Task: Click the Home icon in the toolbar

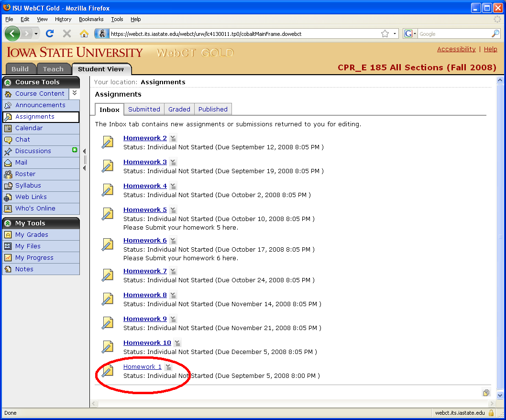Action: click(84, 33)
